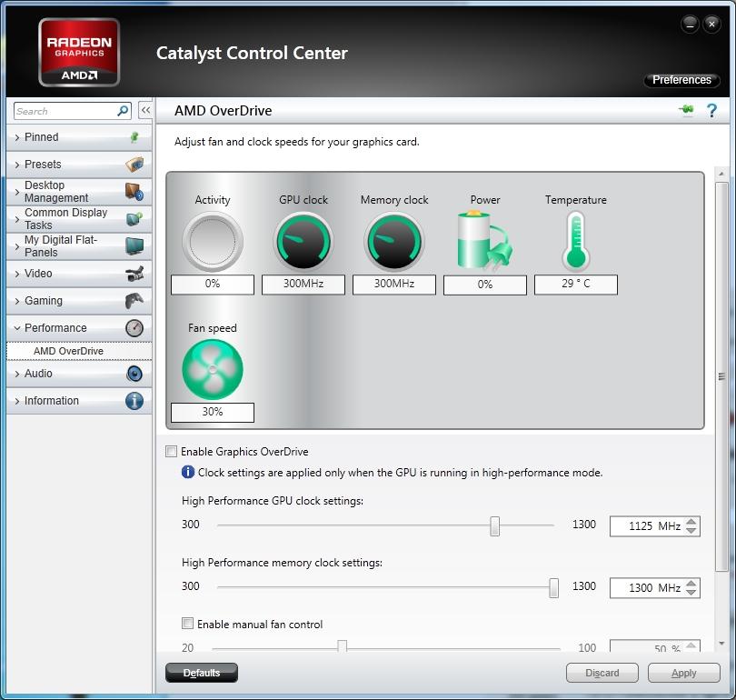Expand My Digital Flat-Panels section
This screenshot has height=700, width=736.
pos(17,246)
